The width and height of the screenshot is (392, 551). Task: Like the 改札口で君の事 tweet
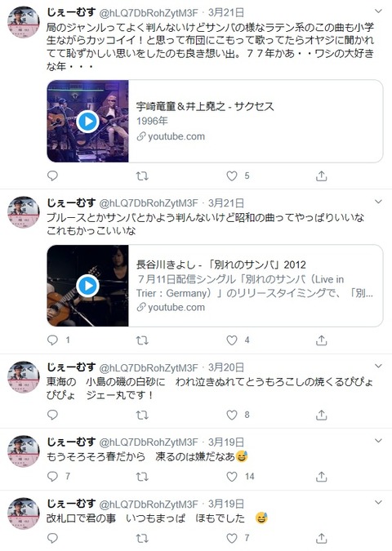(232, 538)
